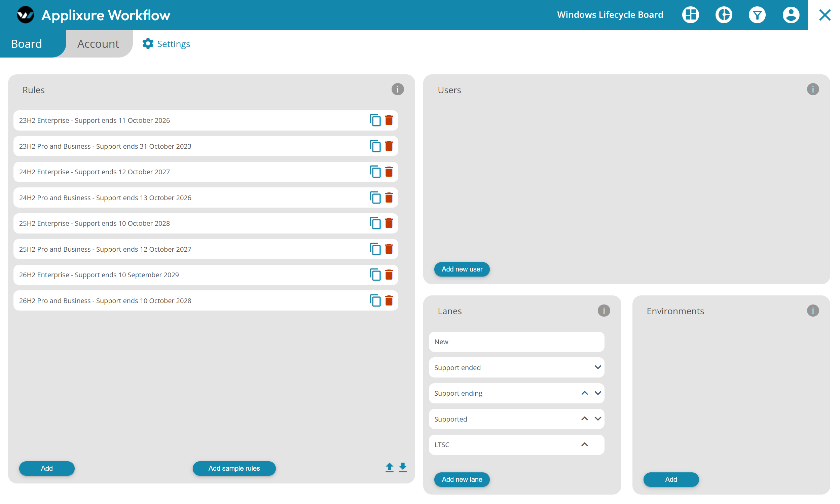Click the filter funnel icon
840x504 pixels.
757,15
